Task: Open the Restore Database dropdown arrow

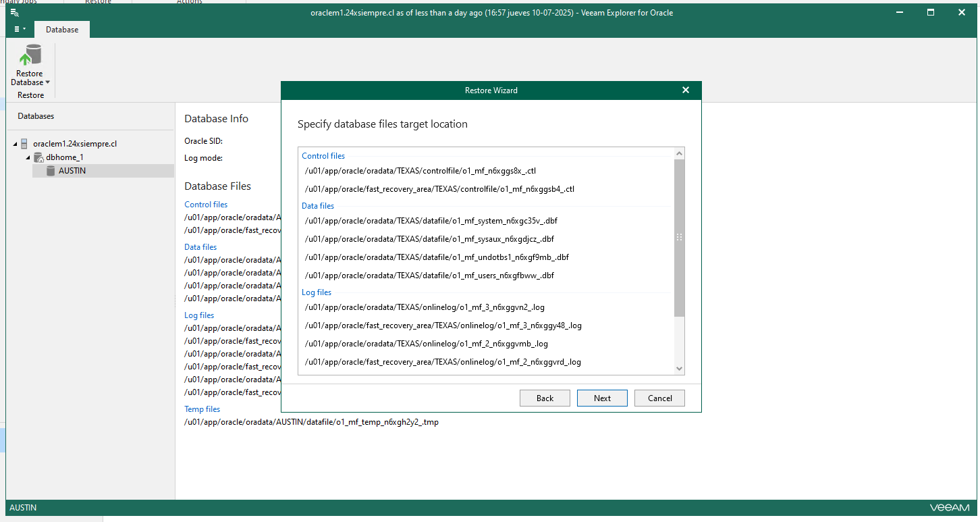Action: 48,82
